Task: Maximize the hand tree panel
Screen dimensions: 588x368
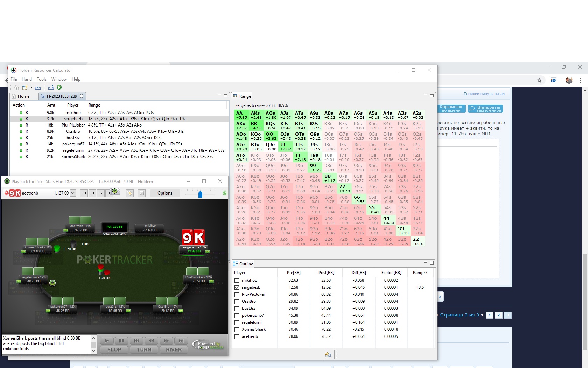Action: pyautogui.click(x=226, y=95)
